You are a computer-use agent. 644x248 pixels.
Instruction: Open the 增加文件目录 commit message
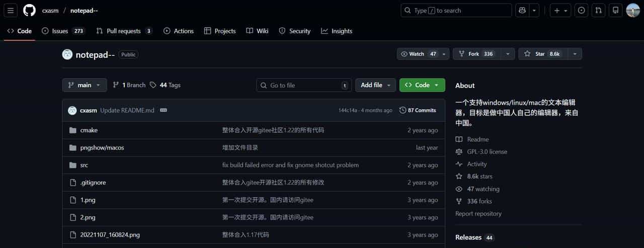tap(240, 148)
